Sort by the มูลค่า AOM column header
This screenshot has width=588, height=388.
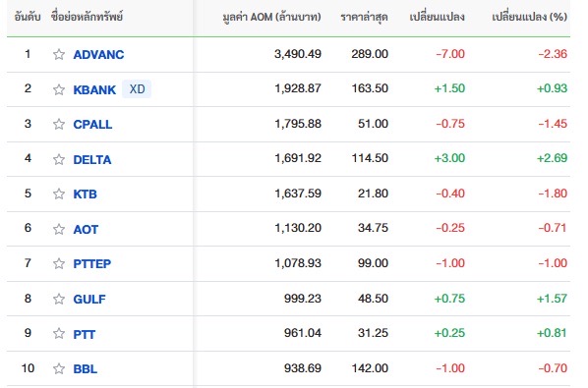pos(271,17)
